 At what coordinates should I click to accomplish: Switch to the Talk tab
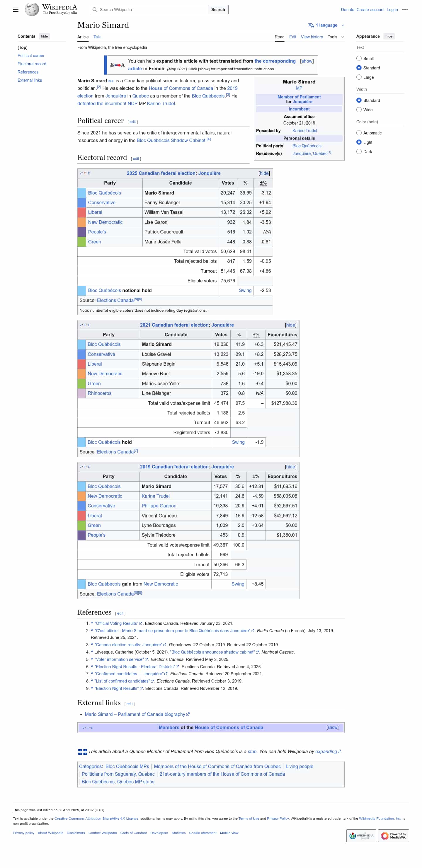click(x=97, y=37)
